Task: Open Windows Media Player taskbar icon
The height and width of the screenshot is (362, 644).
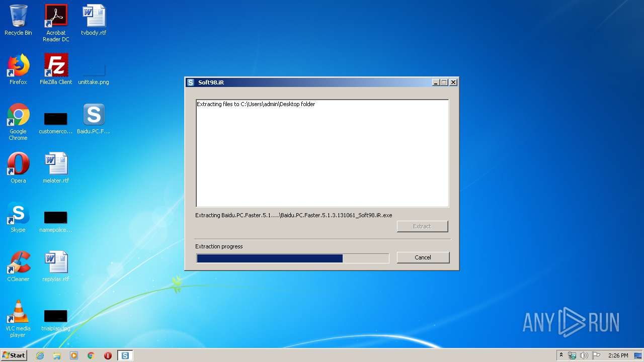Action: click(74, 355)
